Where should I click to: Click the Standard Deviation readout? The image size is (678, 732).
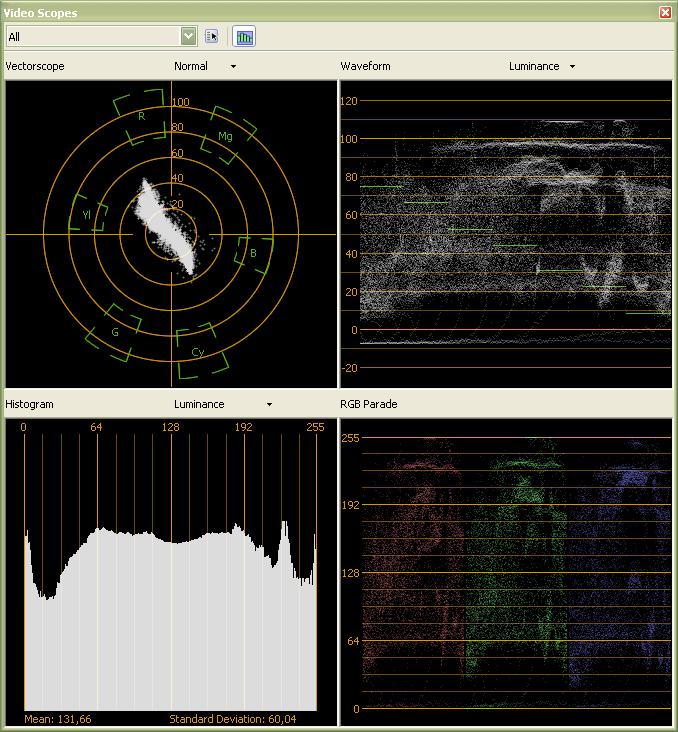[x=232, y=719]
